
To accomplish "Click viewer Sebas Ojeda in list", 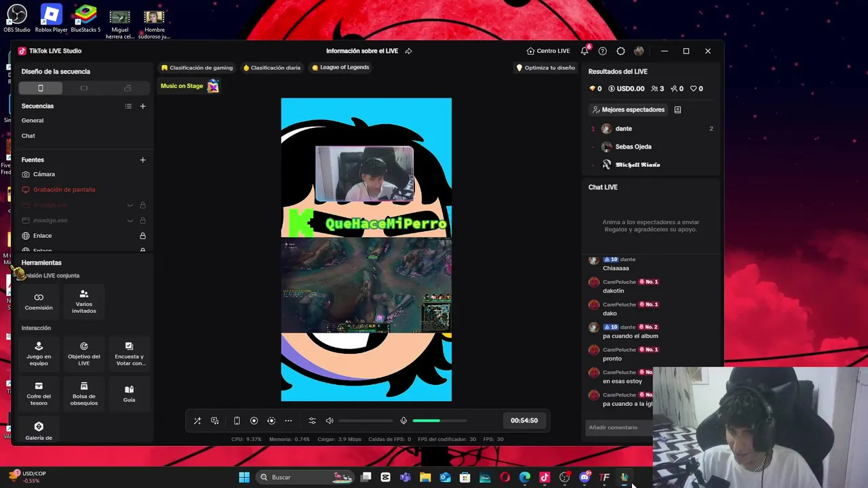I will pyautogui.click(x=633, y=146).
